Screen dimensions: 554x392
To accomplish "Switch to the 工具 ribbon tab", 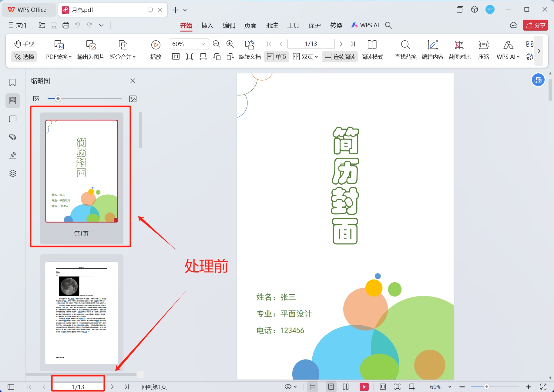I will (x=293, y=25).
